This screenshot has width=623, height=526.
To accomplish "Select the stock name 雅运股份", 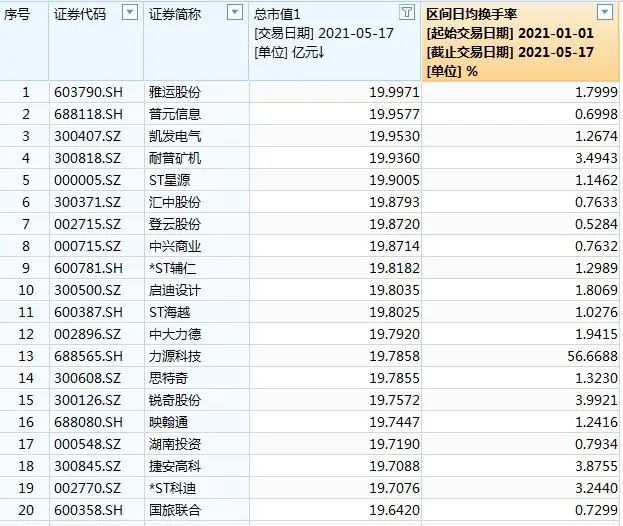I will (x=175, y=93).
